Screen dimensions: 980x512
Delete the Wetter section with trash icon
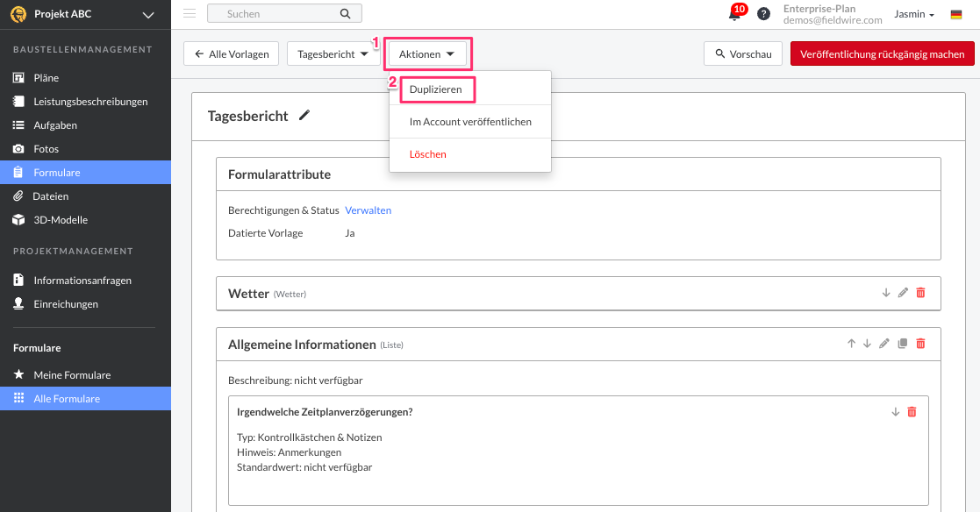[x=920, y=293]
